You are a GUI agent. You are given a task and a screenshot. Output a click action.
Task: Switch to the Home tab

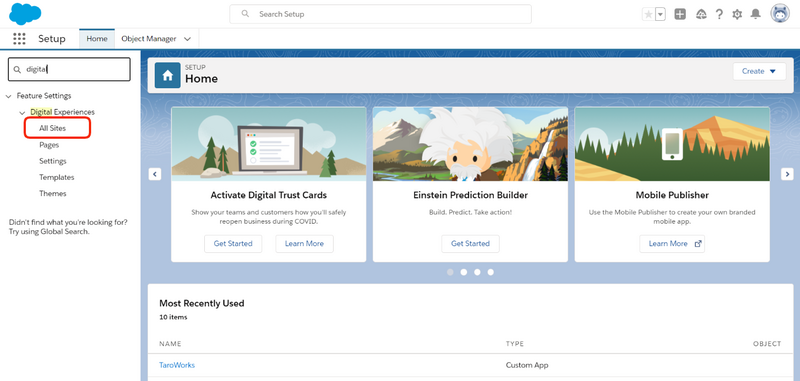click(97, 39)
